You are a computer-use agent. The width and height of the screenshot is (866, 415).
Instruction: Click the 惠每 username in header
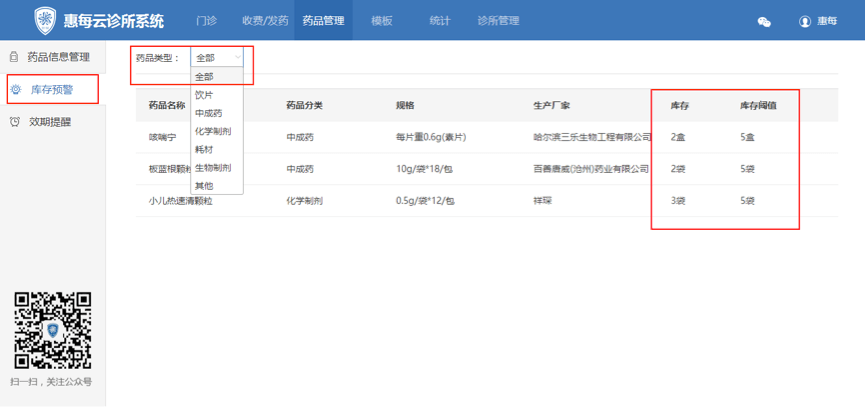(827, 22)
